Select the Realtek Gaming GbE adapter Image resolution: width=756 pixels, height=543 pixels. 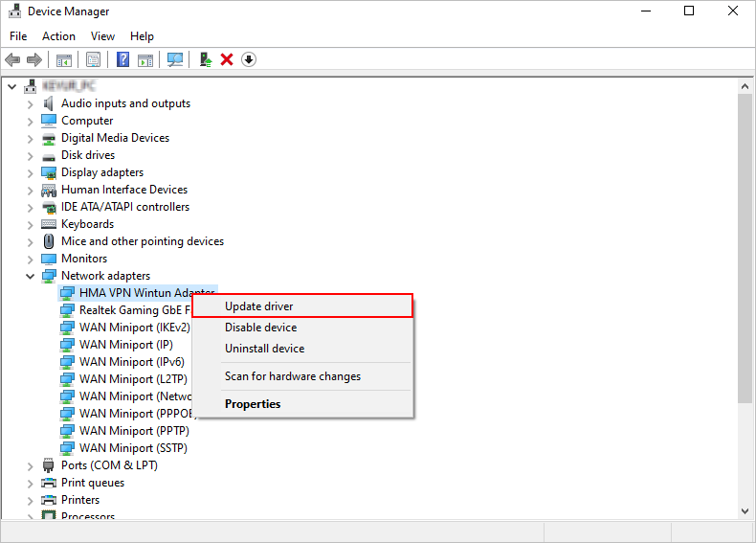(x=135, y=310)
